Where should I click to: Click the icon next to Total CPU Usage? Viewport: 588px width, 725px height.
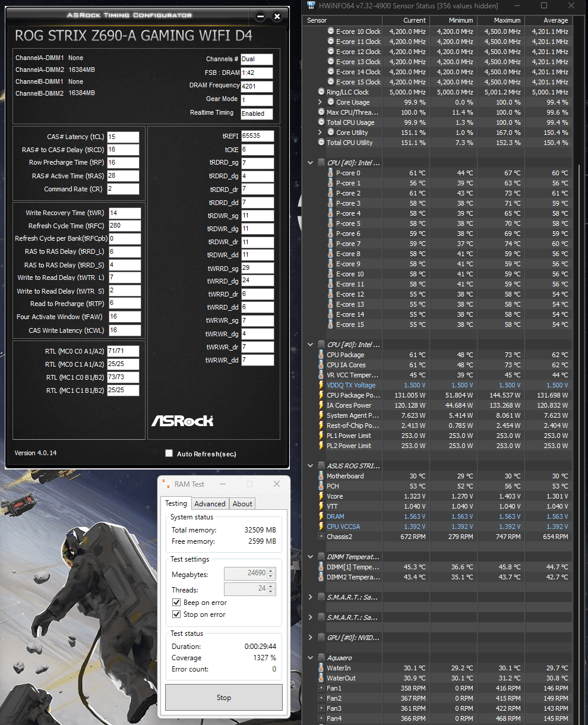321,122
